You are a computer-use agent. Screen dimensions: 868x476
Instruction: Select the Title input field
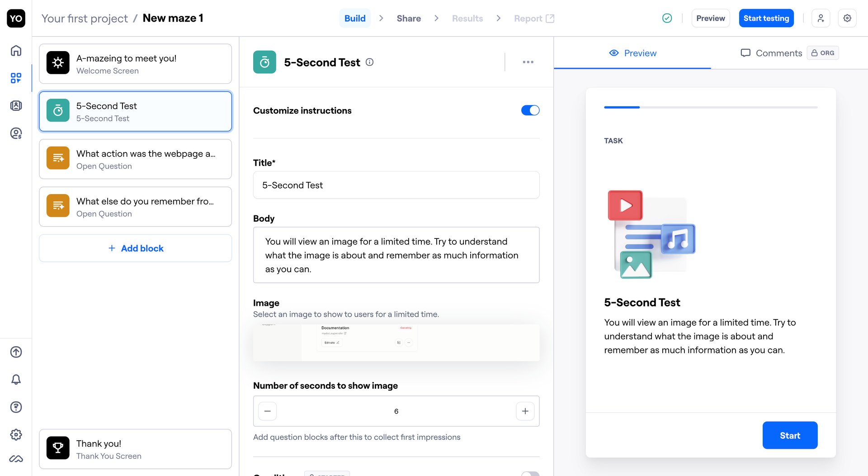point(396,185)
